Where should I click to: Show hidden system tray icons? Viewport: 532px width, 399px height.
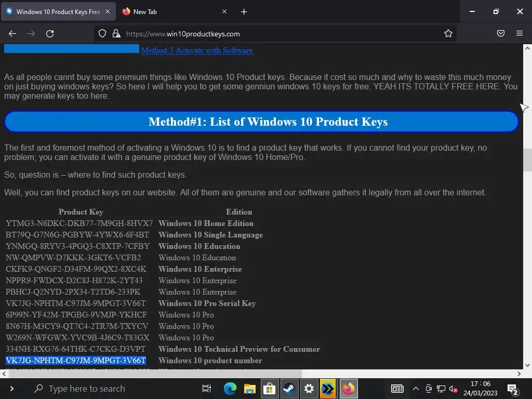[x=416, y=389]
